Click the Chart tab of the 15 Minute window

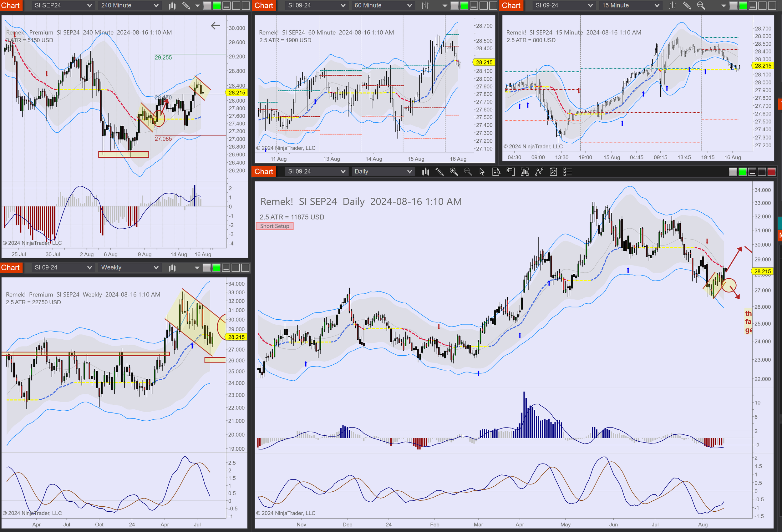coord(511,5)
